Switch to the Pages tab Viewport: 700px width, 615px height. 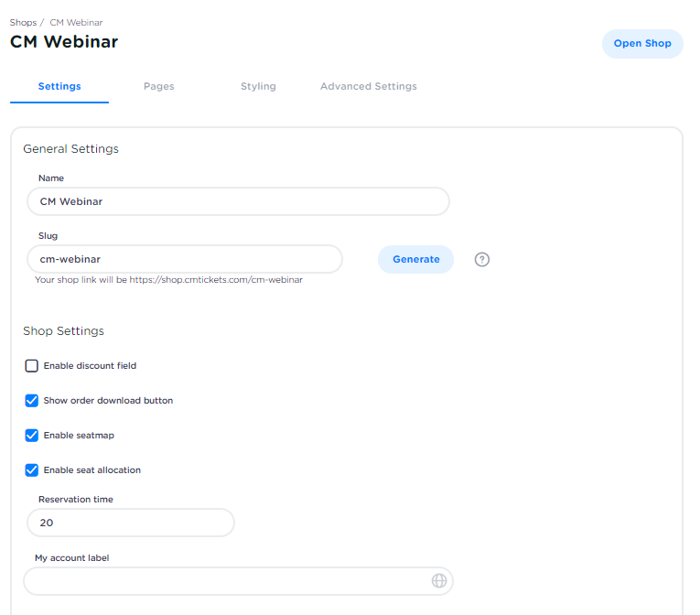(x=158, y=86)
